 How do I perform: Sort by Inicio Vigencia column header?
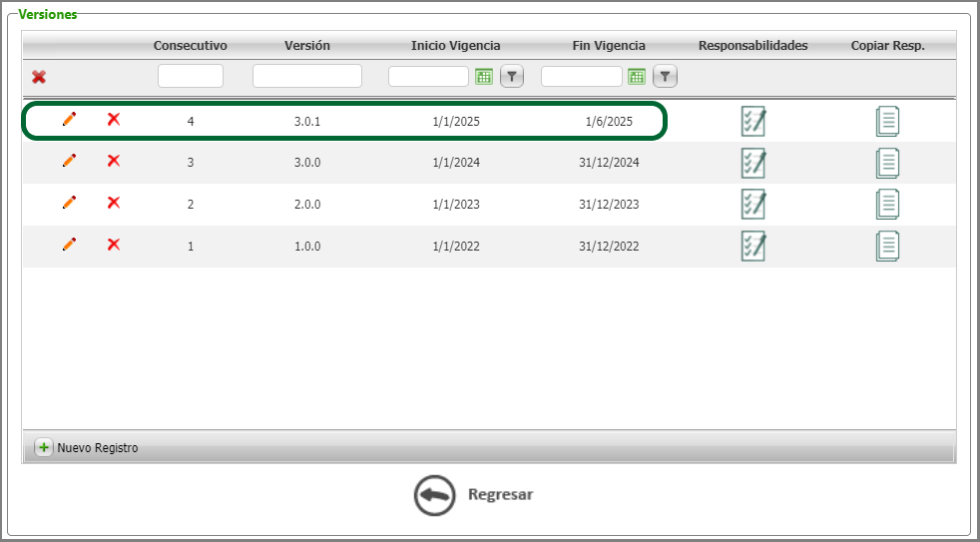(x=456, y=46)
